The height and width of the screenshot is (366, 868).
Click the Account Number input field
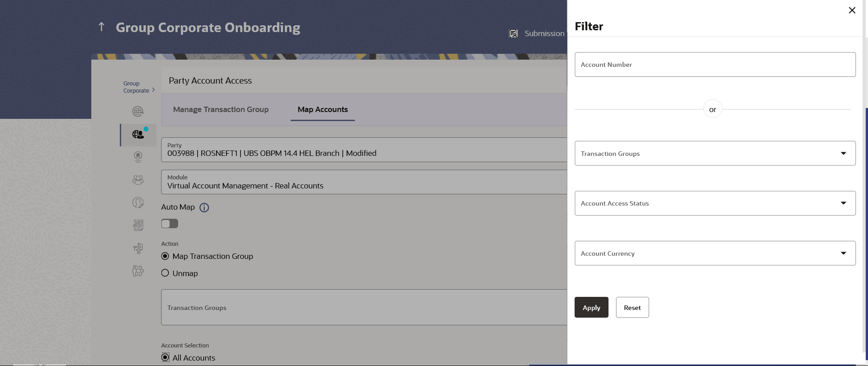click(x=715, y=65)
